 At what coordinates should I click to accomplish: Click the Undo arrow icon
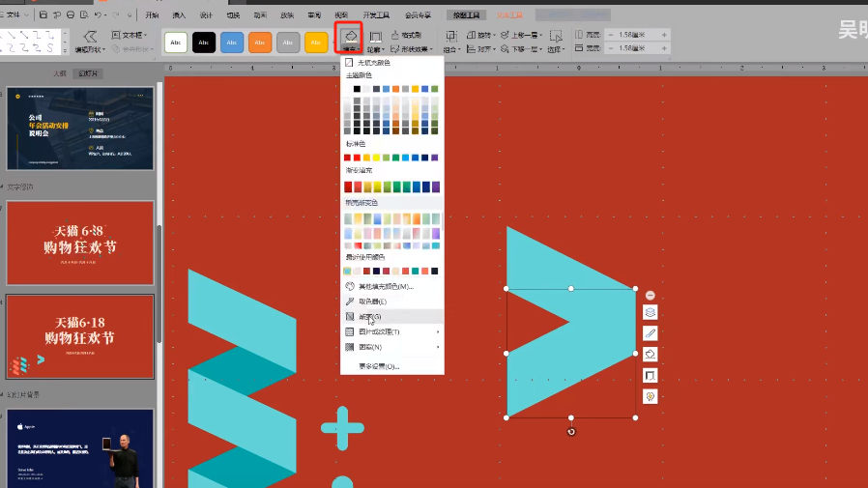(98, 14)
